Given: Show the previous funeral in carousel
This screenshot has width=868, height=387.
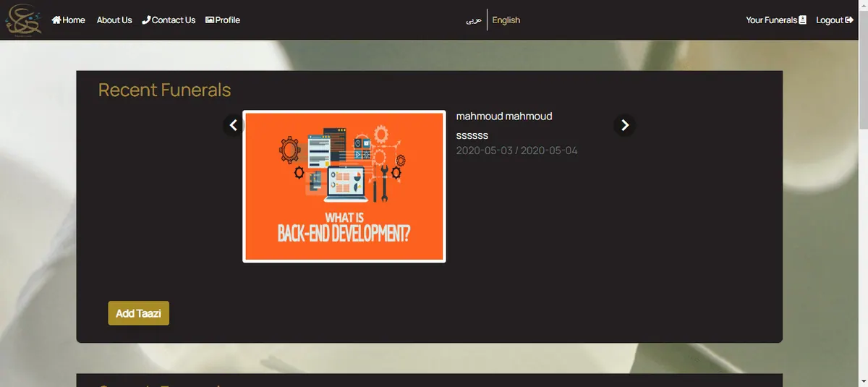Looking at the screenshot, I should 233,125.
